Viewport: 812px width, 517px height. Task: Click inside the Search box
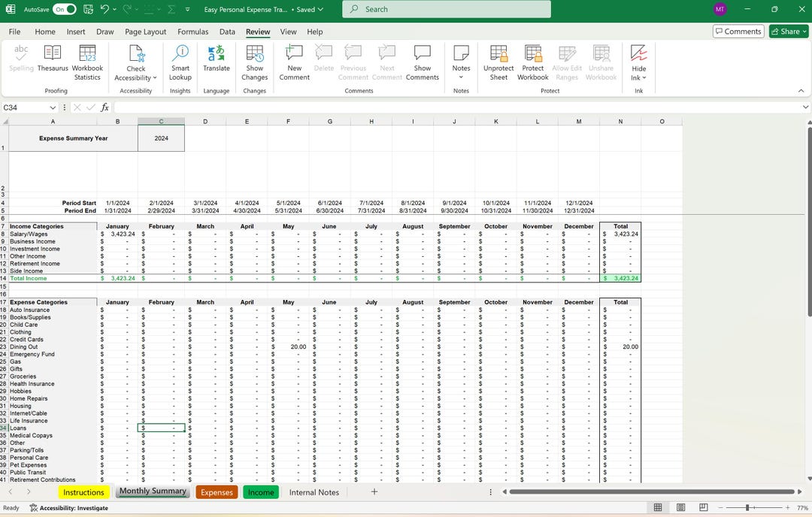446,9
